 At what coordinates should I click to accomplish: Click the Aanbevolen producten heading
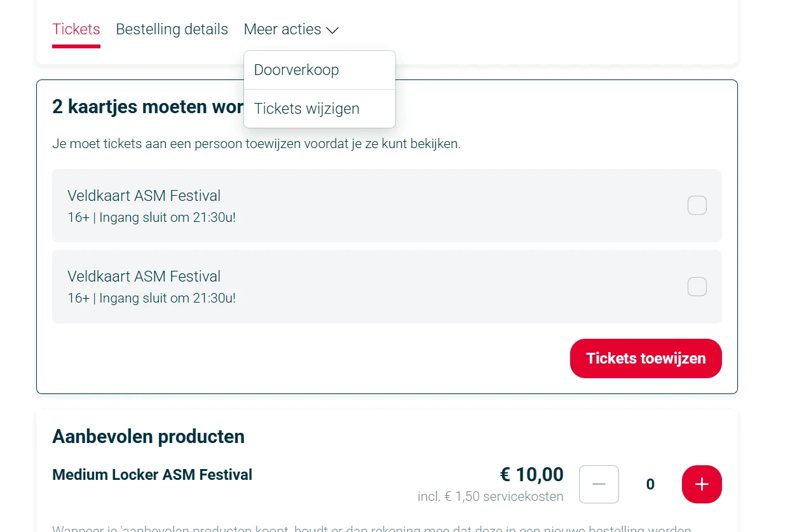(x=148, y=437)
